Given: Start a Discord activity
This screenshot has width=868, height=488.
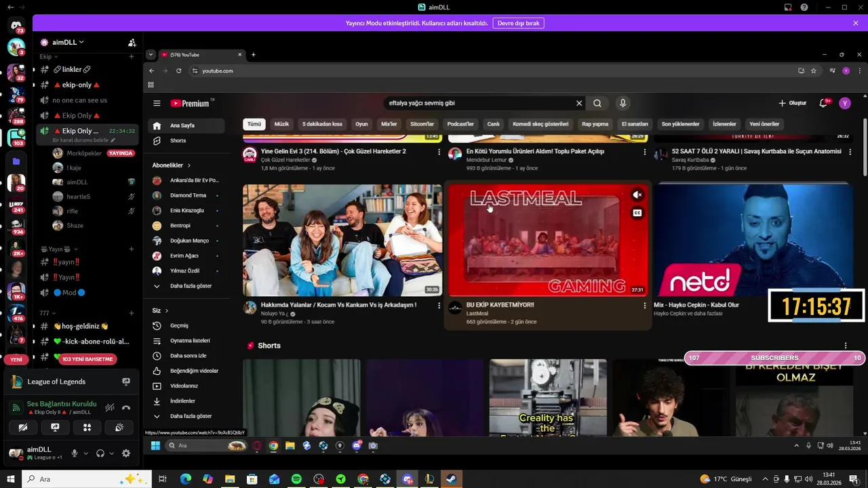Looking at the screenshot, I should 87,427.
